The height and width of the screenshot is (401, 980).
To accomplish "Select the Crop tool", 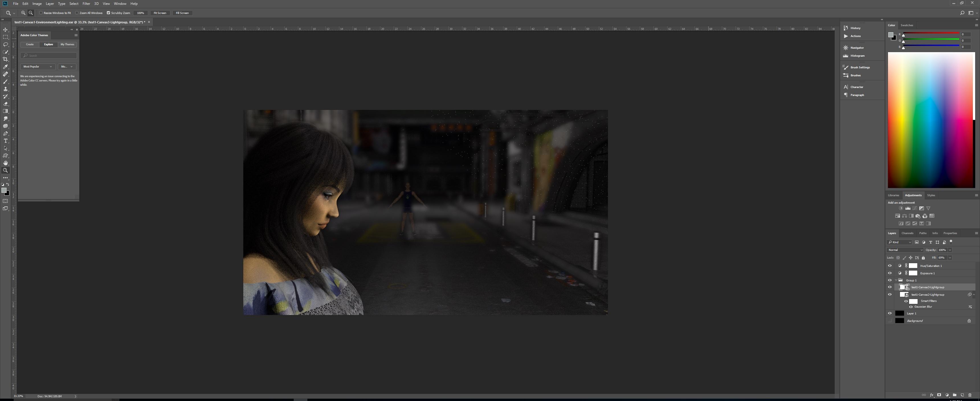I will [x=5, y=59].
